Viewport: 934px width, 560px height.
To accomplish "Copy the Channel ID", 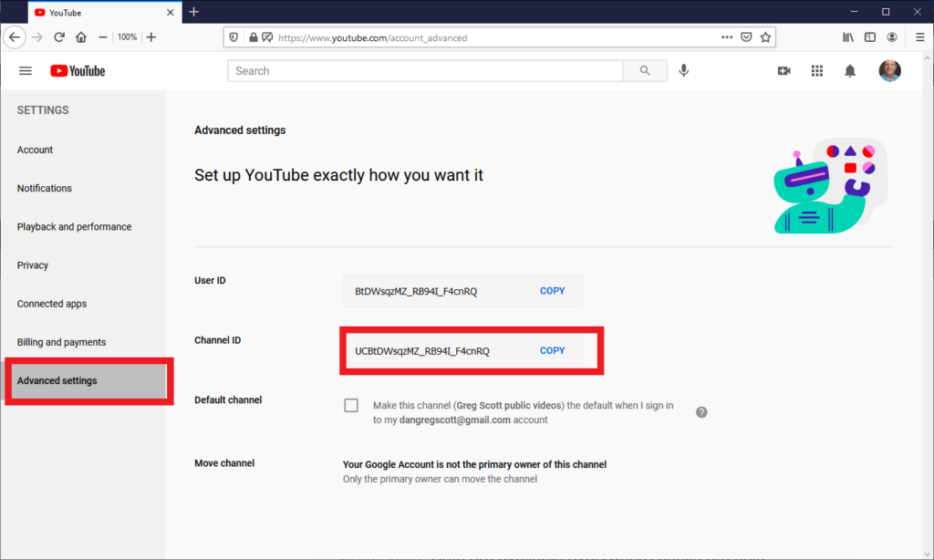I will click(x=552, y=350).
